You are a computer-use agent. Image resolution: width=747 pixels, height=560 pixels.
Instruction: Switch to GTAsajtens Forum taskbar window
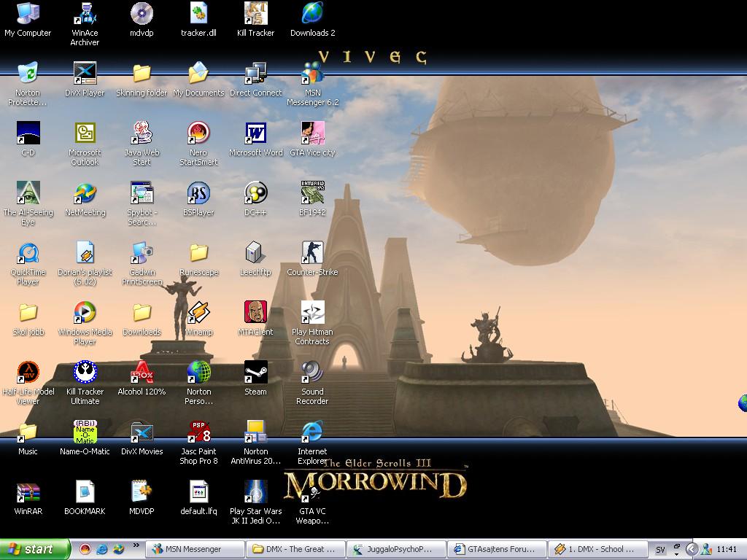497,549
